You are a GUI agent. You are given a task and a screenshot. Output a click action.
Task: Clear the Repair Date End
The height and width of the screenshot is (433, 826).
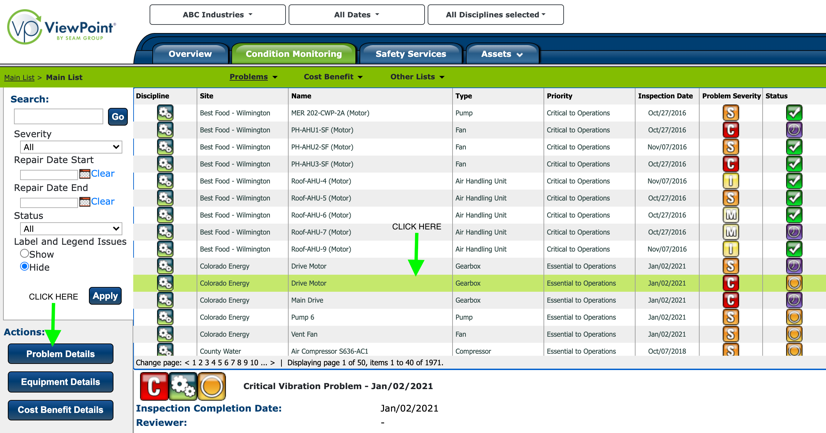103,201
